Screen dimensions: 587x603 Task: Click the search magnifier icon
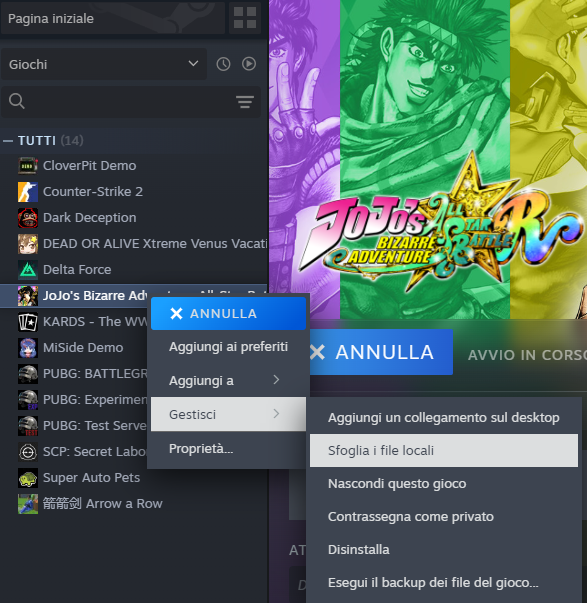point(17,102)
